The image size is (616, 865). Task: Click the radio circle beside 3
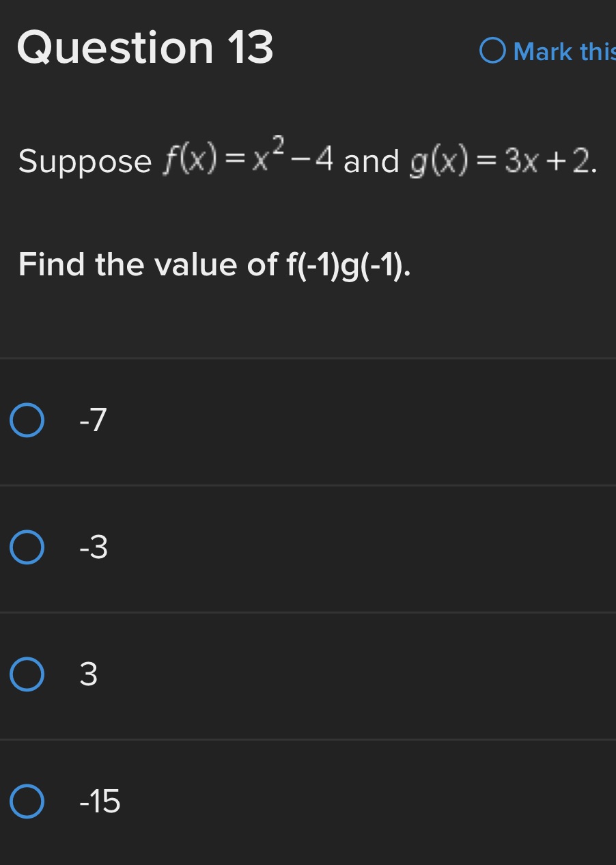[27, 675]
